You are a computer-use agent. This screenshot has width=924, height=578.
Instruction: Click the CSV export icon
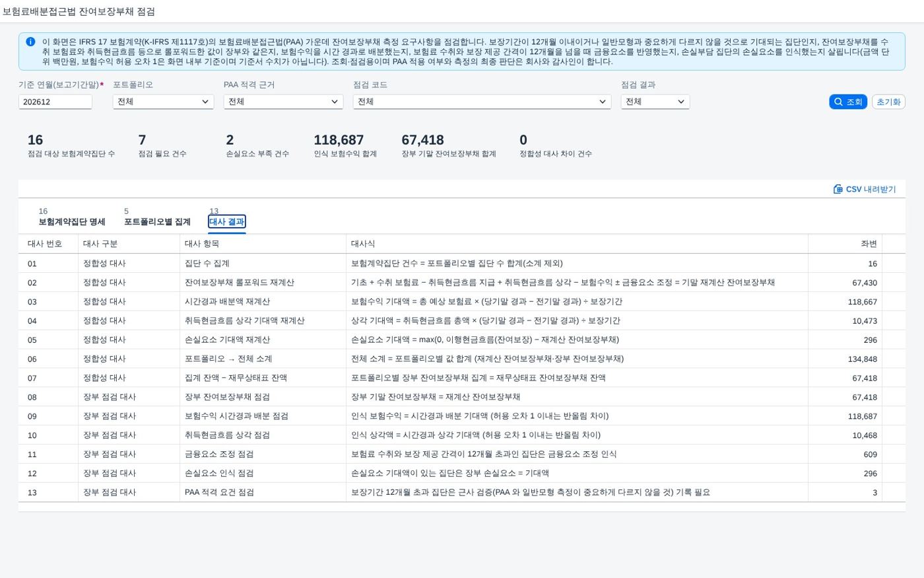click(x=838, y=189)
